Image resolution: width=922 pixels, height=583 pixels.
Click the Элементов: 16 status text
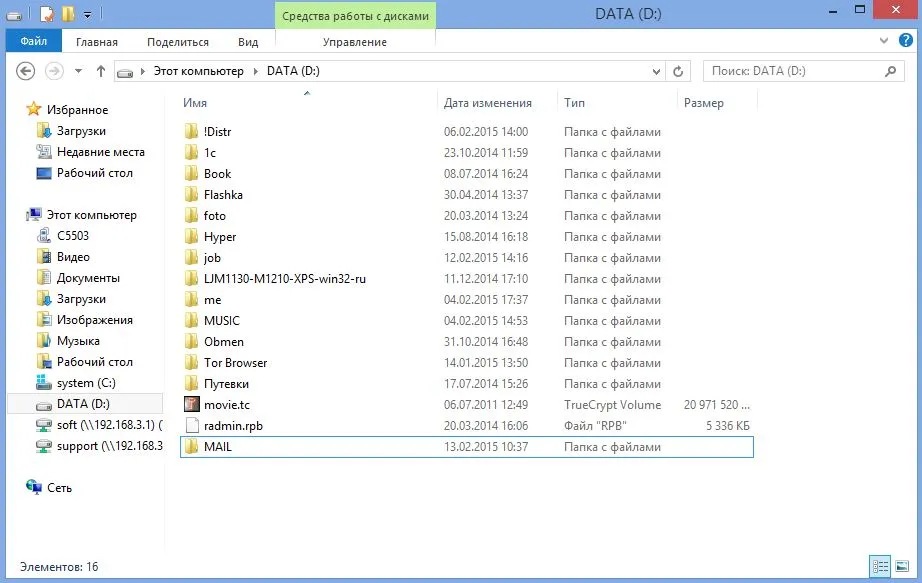click(59, 567)
